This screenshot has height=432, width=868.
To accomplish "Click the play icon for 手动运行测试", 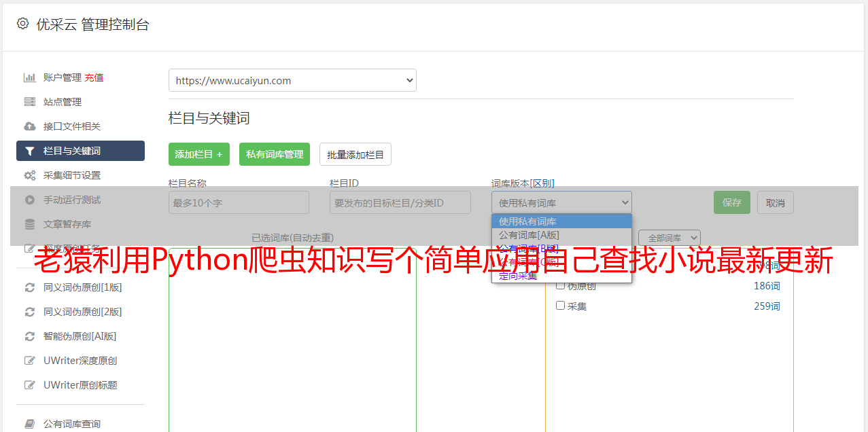I will (x=30, y=200).
